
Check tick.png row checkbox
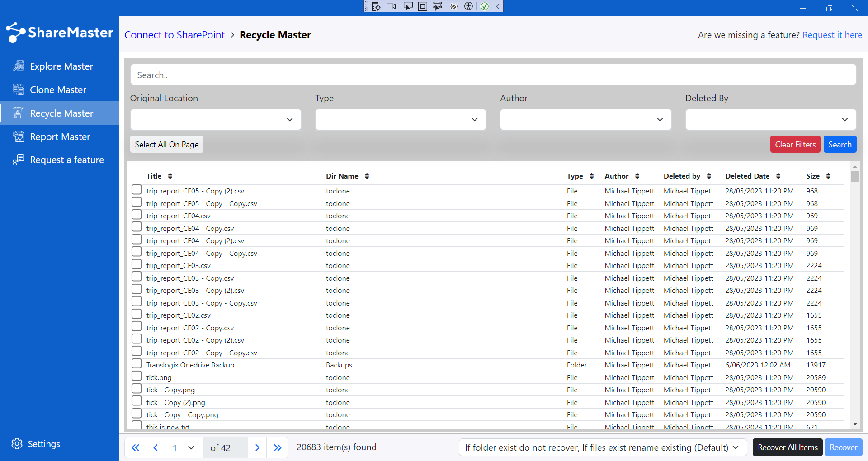[137, 376]
